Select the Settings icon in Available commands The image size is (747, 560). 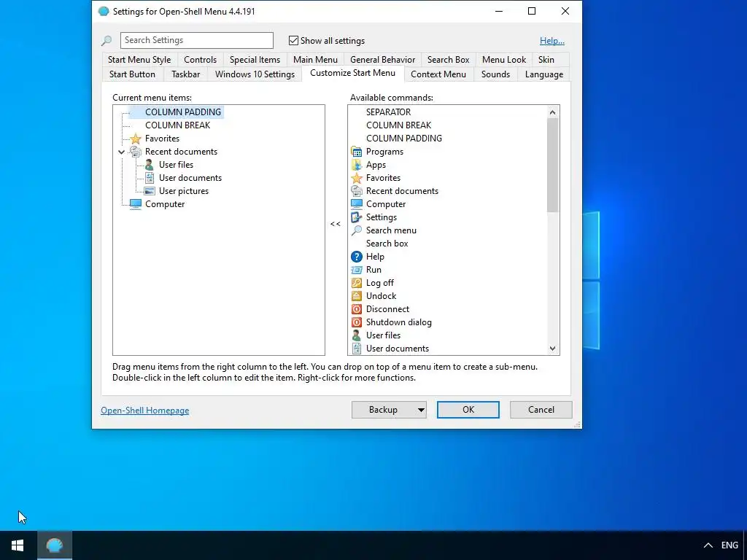pyautogui.click(x=356, y=217)
